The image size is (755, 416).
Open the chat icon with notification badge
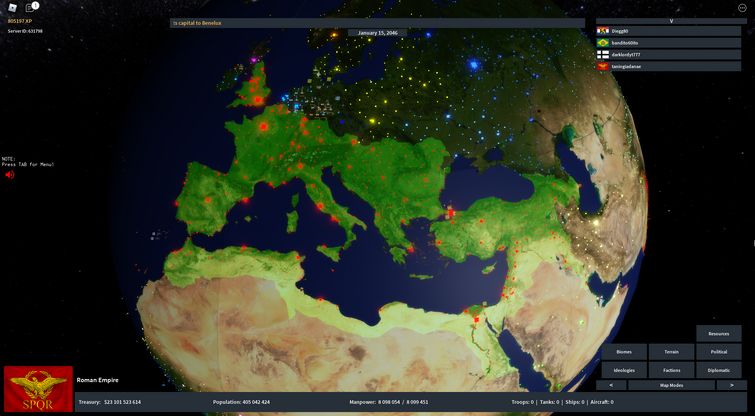pos(32,7)
